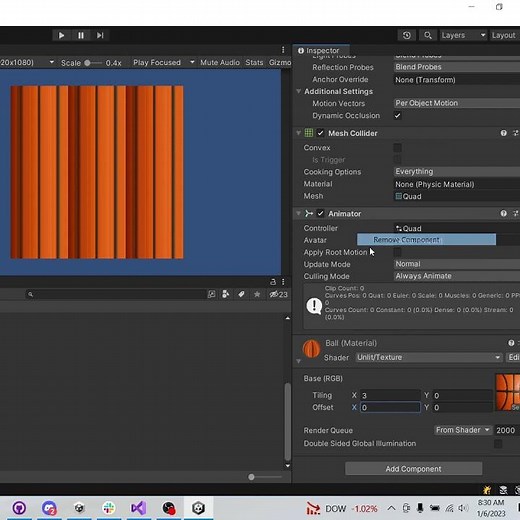Click the Add Component button
The height and width of the screenshot is (520, 520).
pyautogui.click(x=413, y=469)
